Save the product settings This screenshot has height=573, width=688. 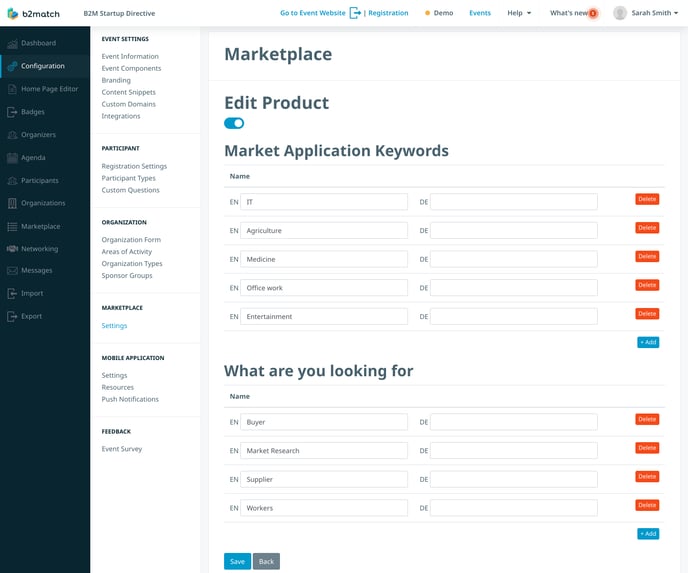point(237,562)
